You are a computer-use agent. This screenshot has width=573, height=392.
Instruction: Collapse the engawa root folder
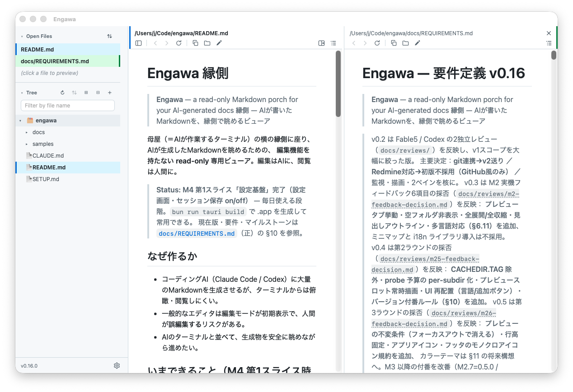[20, 121]
